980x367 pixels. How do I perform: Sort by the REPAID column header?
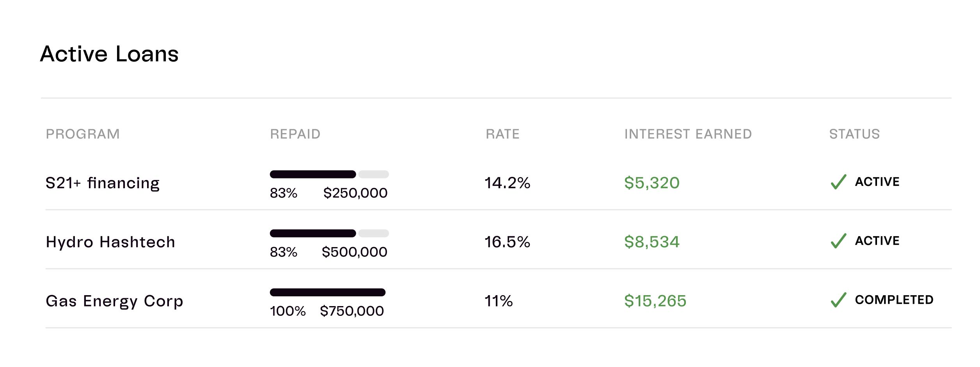[x=295, y=134]
